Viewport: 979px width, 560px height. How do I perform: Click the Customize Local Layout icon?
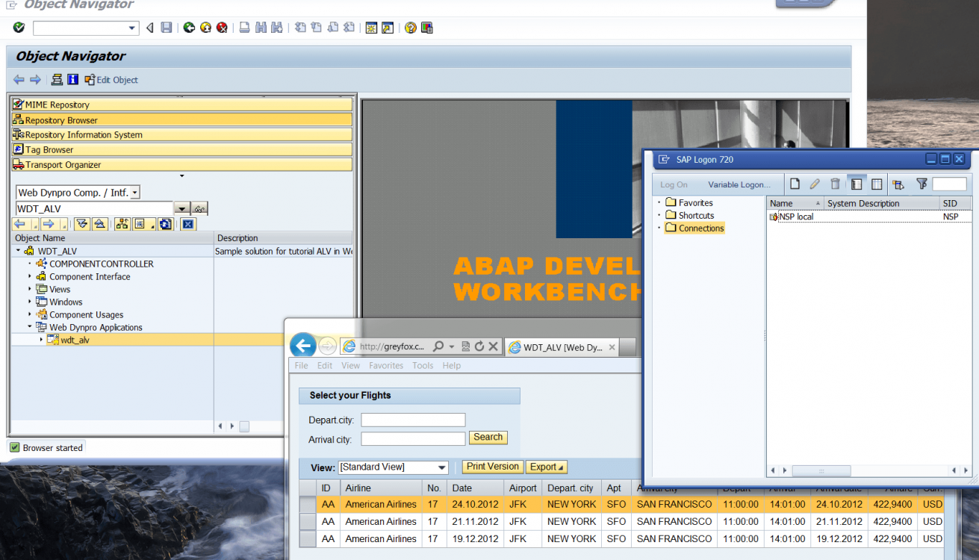coord(426,28)
